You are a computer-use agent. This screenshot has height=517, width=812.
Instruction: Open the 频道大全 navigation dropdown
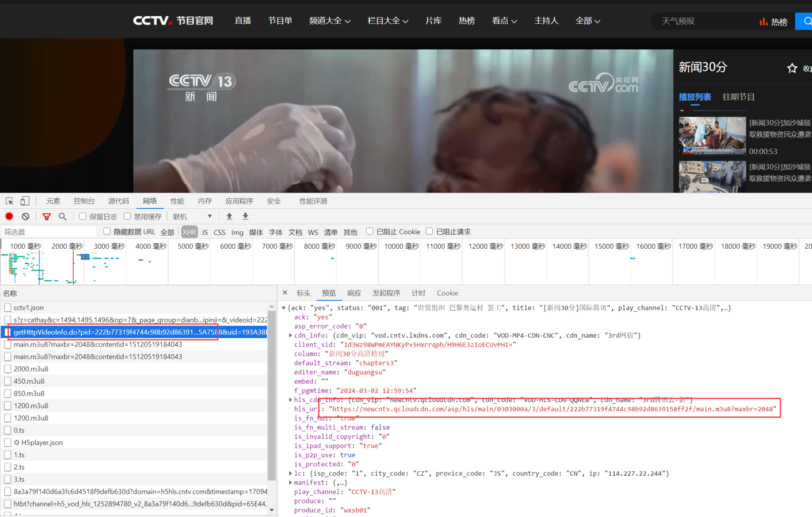329,21
